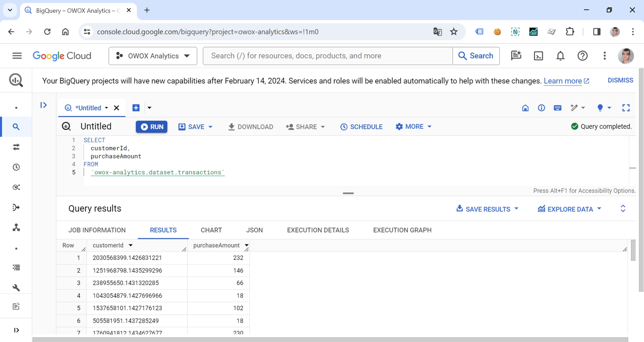Focus the Google Cloud search field
The width and height of the screenshot is (644, 342).
click(328, 56)
